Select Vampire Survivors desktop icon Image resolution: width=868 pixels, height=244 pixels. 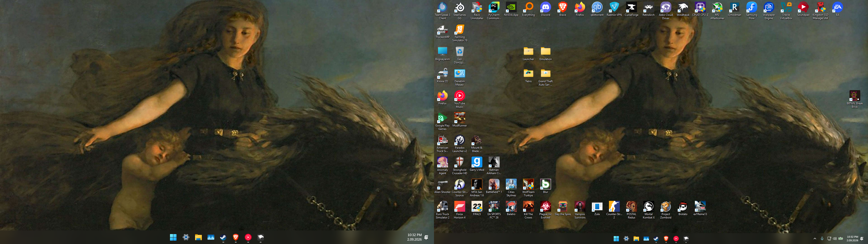pos(580,210)
